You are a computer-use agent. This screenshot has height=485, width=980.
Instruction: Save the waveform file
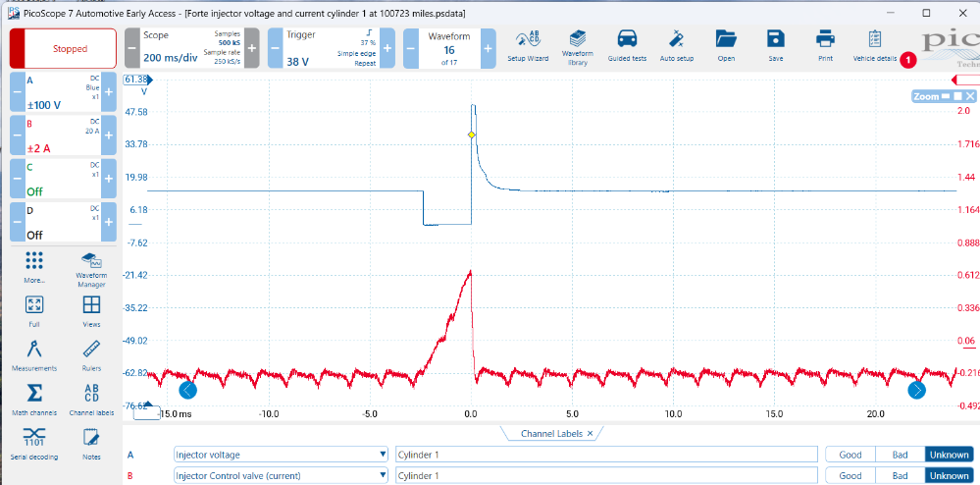coord(776,47)
